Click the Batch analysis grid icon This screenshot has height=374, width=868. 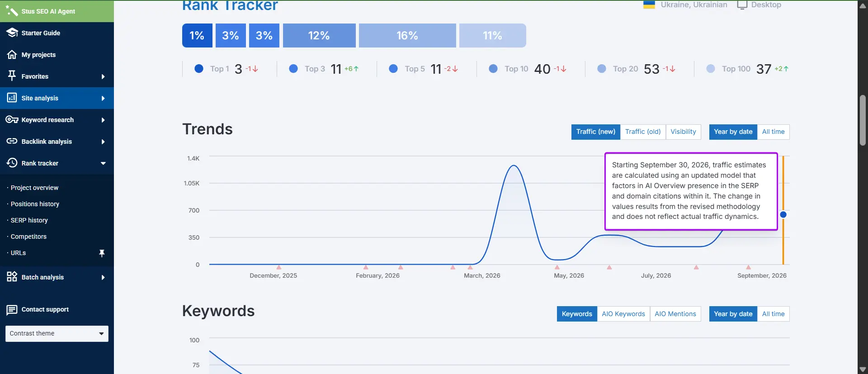(x=12, y=277)
